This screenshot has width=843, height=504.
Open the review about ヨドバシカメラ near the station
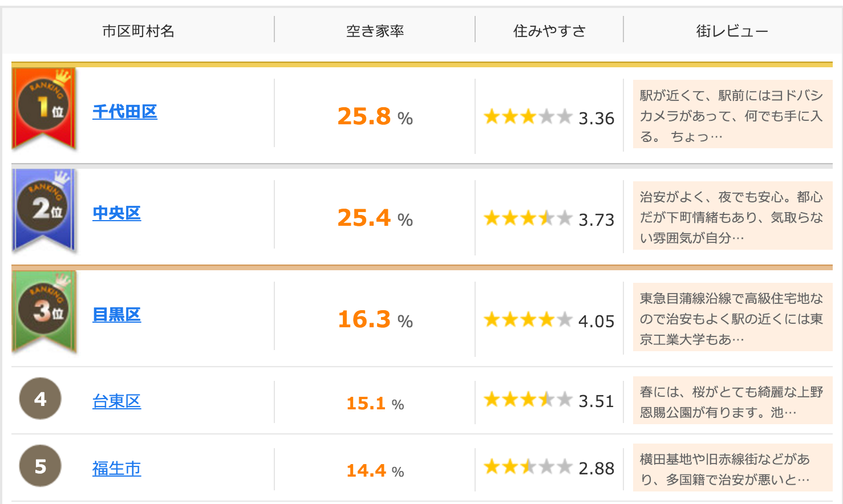[733, 115]
